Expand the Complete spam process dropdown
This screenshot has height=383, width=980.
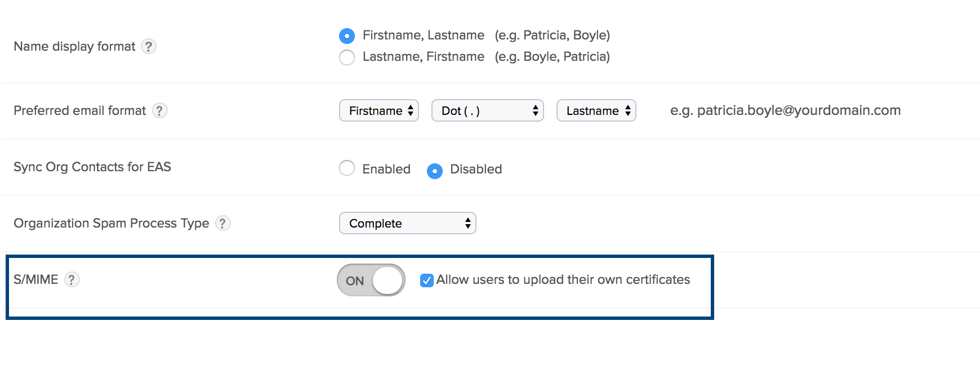[x=407, y=223]
